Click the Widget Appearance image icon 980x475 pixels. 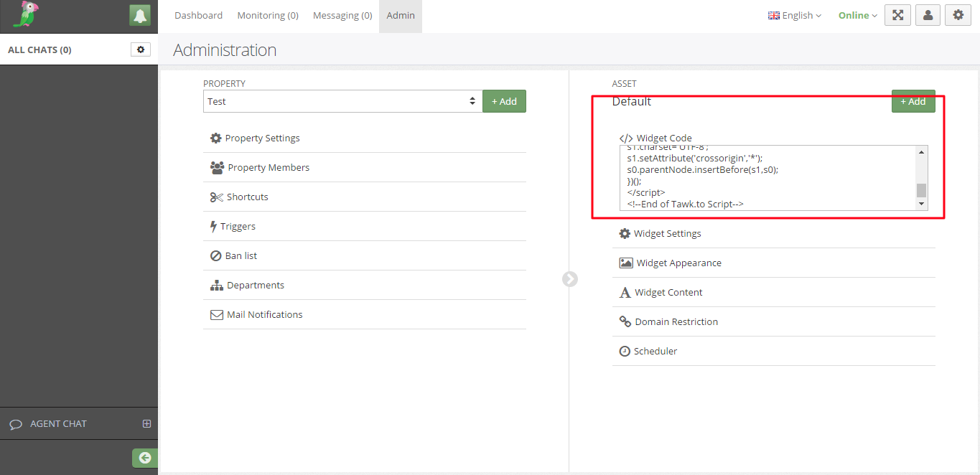626,263
